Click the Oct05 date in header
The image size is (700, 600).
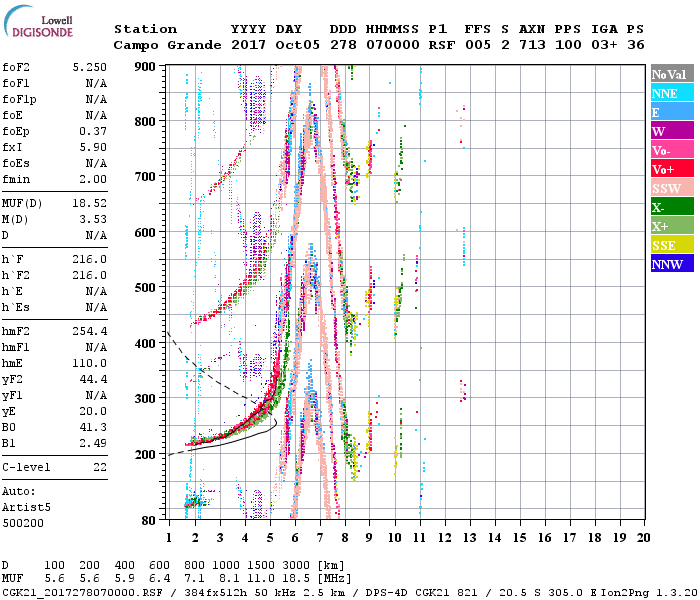(x=297, y=45)
